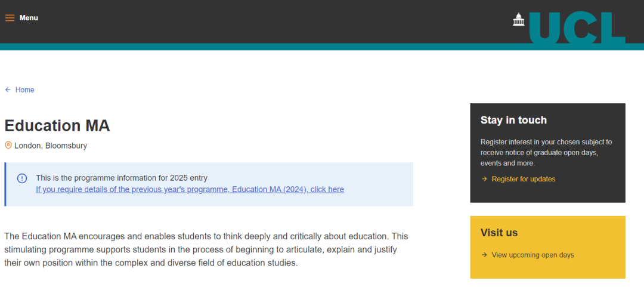Viewport: 644px width, 287px height.
Task: Click the Stay in touch panel description text
Action: [x=546, y=153]
